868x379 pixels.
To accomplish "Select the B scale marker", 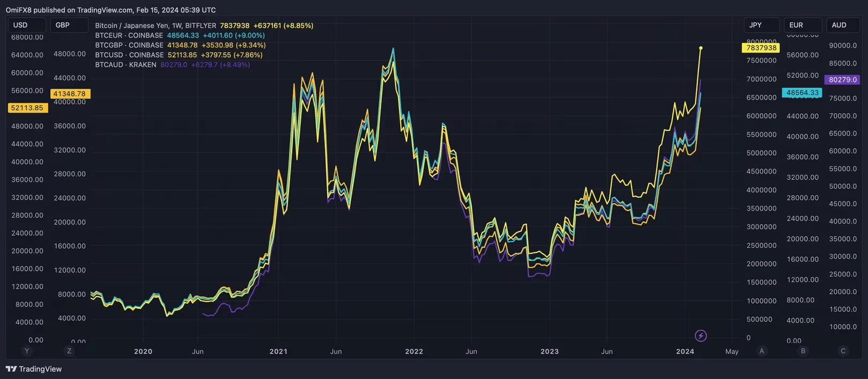I will tap(802, 351).
